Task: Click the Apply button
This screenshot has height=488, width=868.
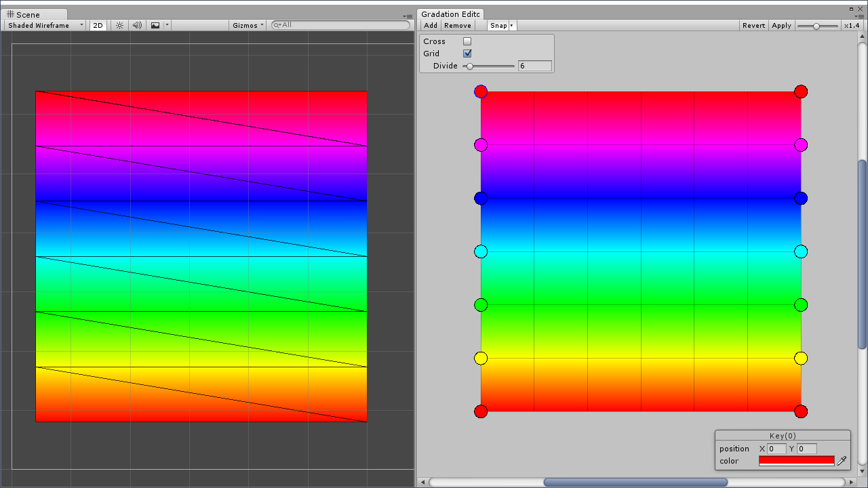Action: (781, 25)
